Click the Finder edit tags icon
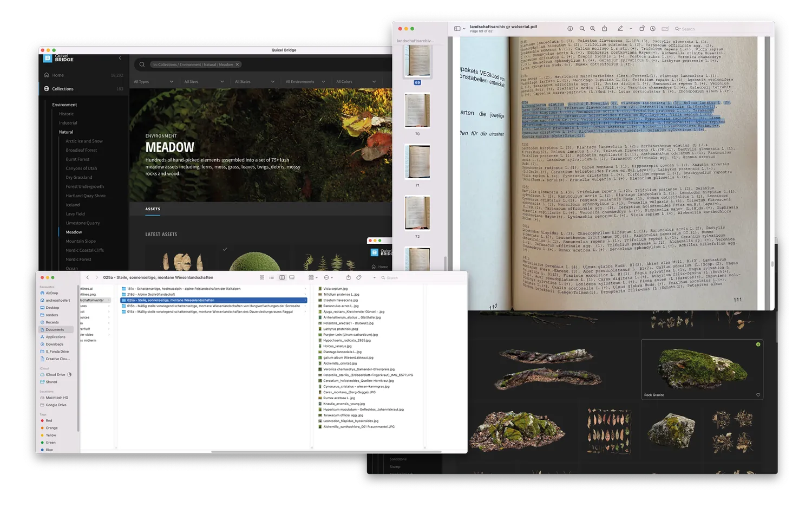 pyautogui.click(x=359, y=277)
